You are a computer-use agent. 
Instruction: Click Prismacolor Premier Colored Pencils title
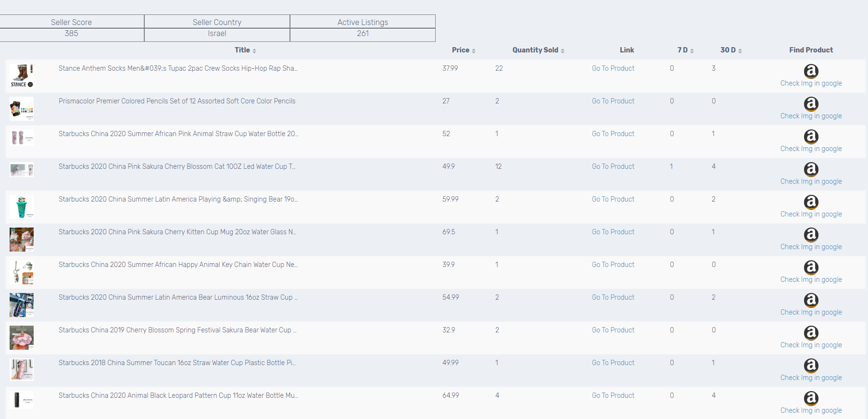click(x=177, y=101)
